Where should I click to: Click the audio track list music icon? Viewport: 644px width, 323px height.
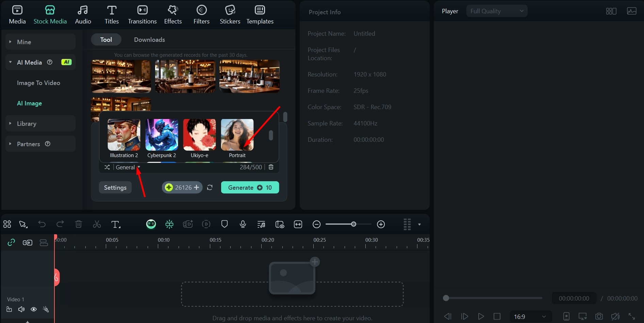(261, 224)
